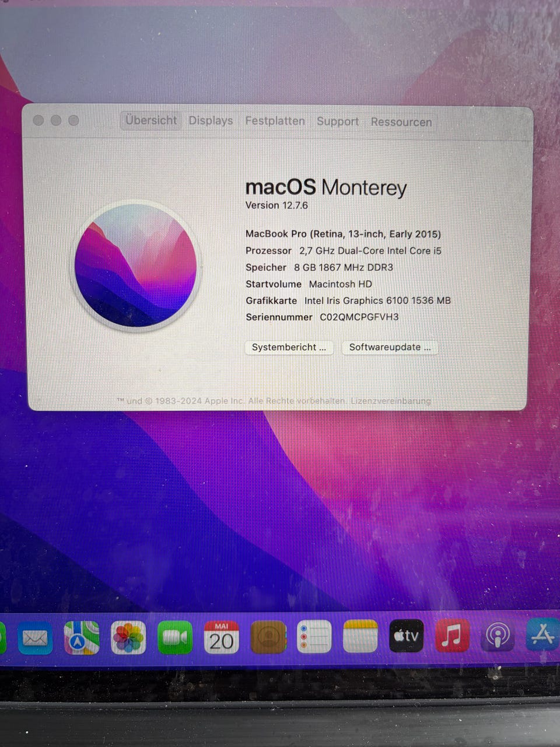
Task: Open the Festplatten tab
Action: pyautogui.click(x=275, y=121)
